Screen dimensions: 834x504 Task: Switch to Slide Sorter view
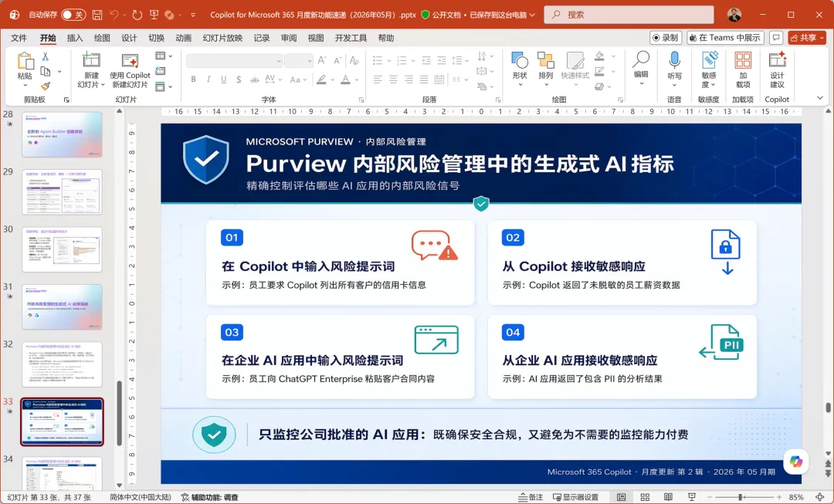[x=645, y=497]
